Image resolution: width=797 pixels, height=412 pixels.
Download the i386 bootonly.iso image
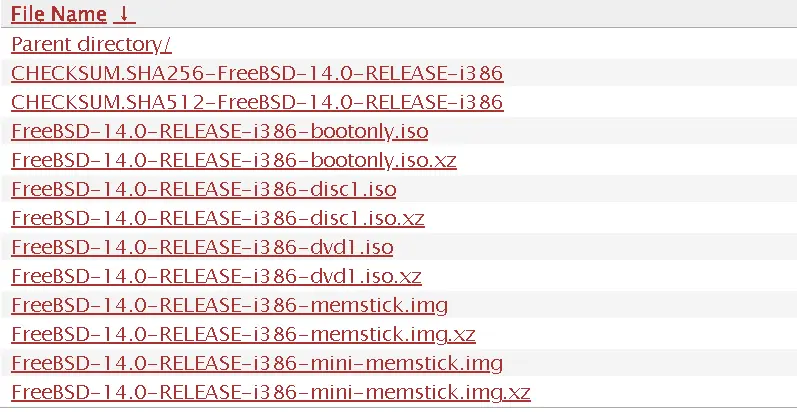220,132
